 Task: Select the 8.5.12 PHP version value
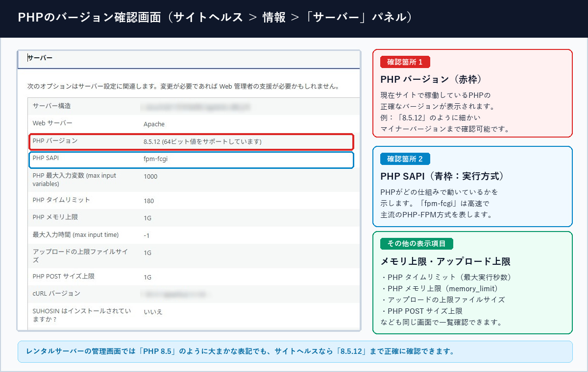pyautogui.click(x=202, y=141)
